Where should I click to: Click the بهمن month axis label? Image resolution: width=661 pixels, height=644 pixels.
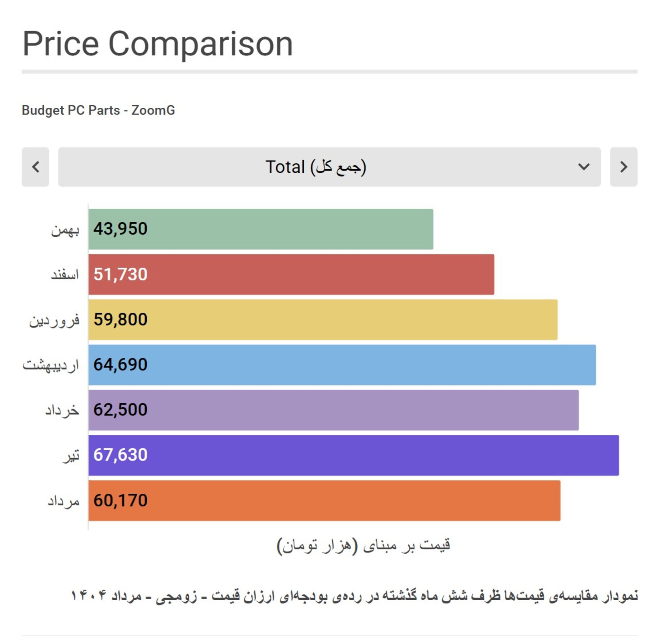coord(65,230)
